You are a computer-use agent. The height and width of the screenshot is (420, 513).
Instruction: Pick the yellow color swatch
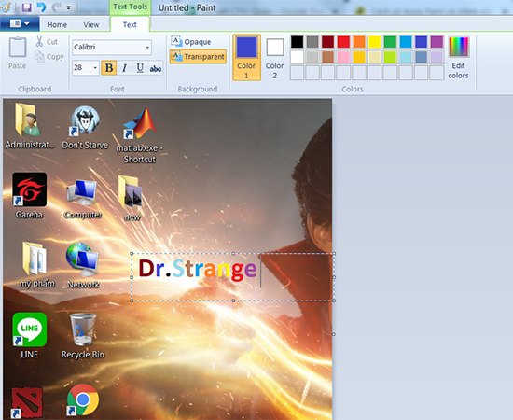click(374, 42)
